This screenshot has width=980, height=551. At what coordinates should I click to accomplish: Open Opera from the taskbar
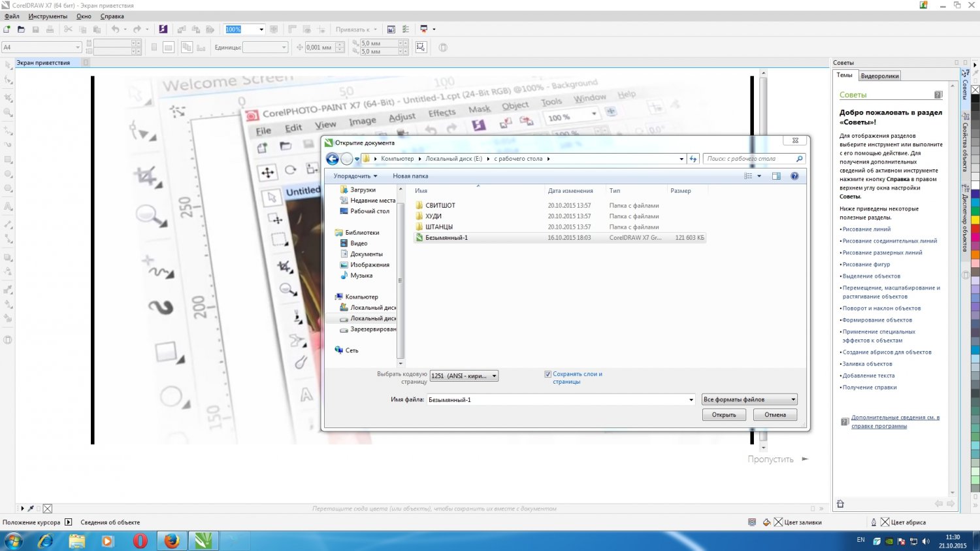pyautogui.click(x=140, y=541)
